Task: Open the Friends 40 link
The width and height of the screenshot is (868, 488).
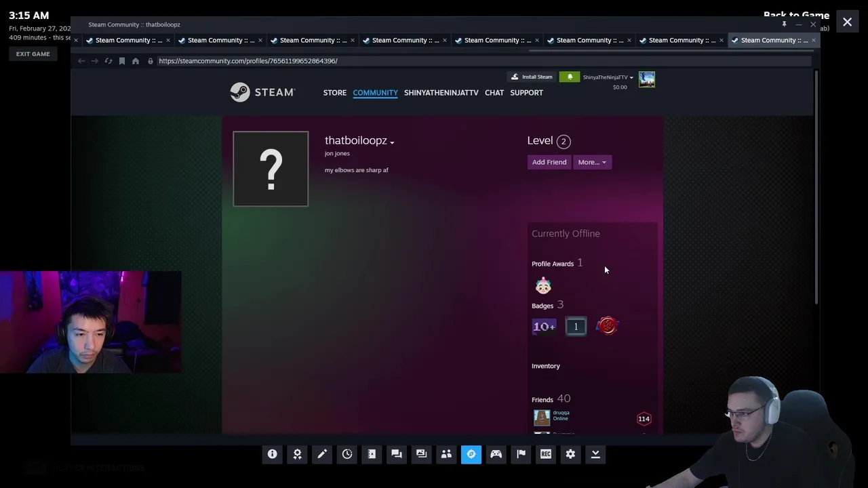Action: coord(551,399)
